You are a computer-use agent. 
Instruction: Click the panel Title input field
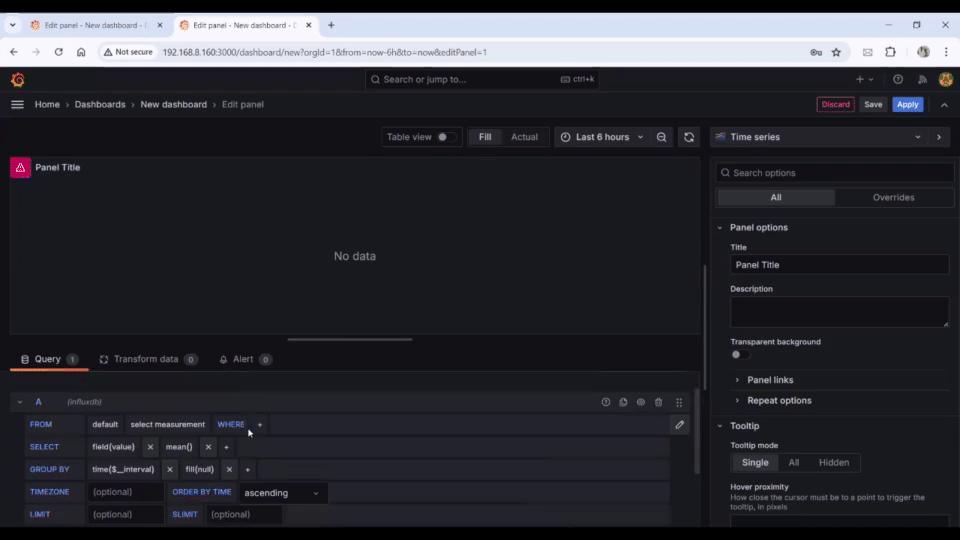(838, 265)
